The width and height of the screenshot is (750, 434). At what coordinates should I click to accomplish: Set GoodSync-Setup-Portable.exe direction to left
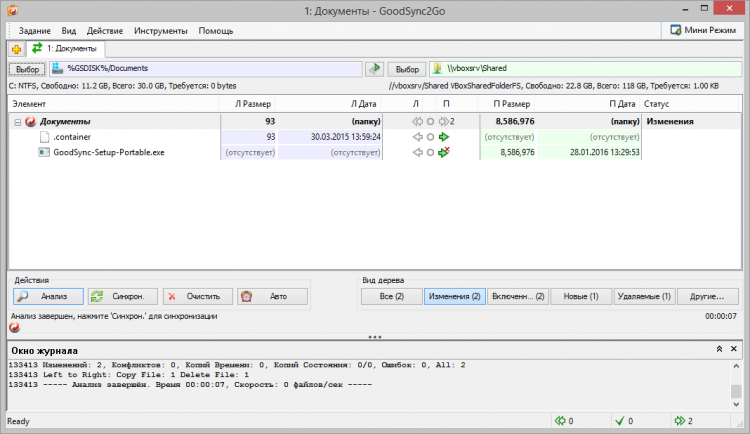click(x=418, y=152)
